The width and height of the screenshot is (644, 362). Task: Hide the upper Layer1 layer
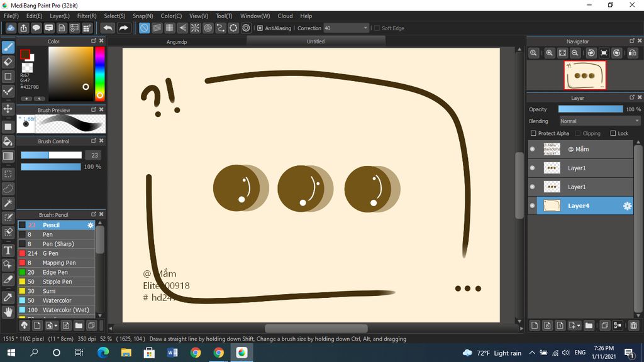(x=533, y=168)
